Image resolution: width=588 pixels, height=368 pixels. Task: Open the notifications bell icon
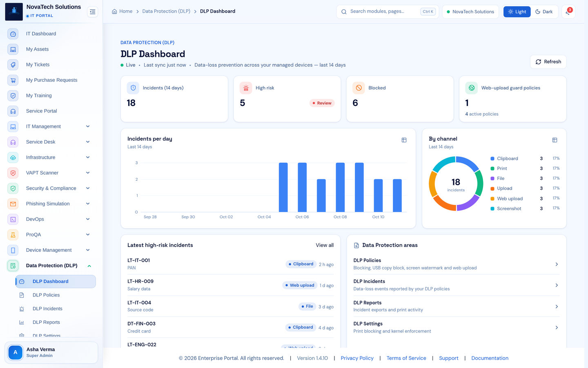click(x=568, y=12)
